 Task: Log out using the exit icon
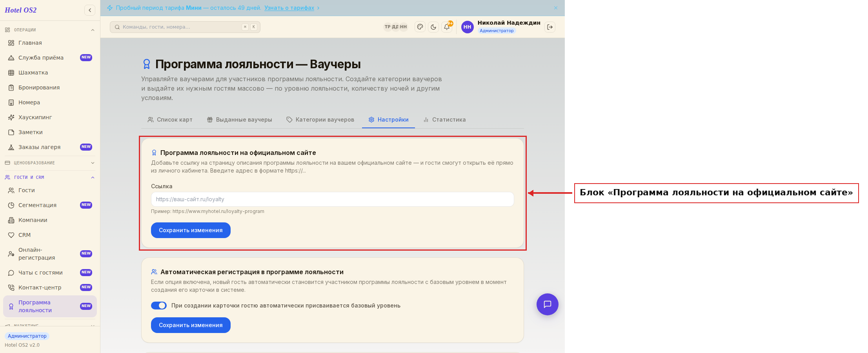[x=550, y=27]
